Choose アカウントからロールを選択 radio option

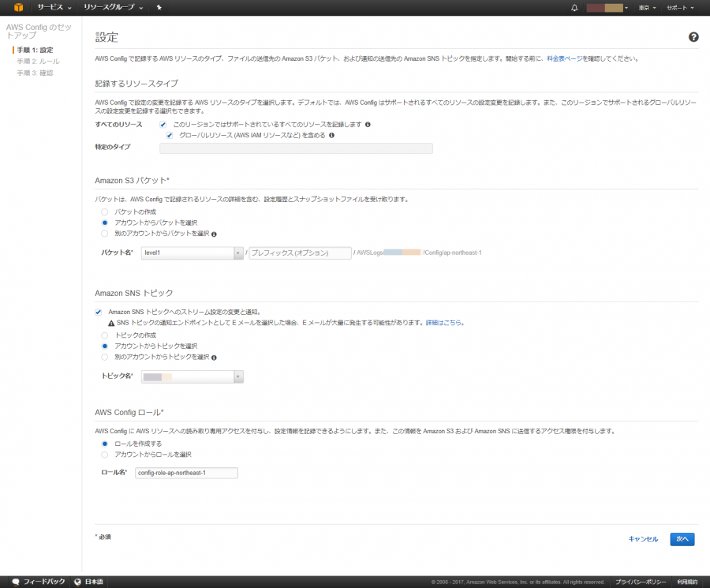coord(105,455)
